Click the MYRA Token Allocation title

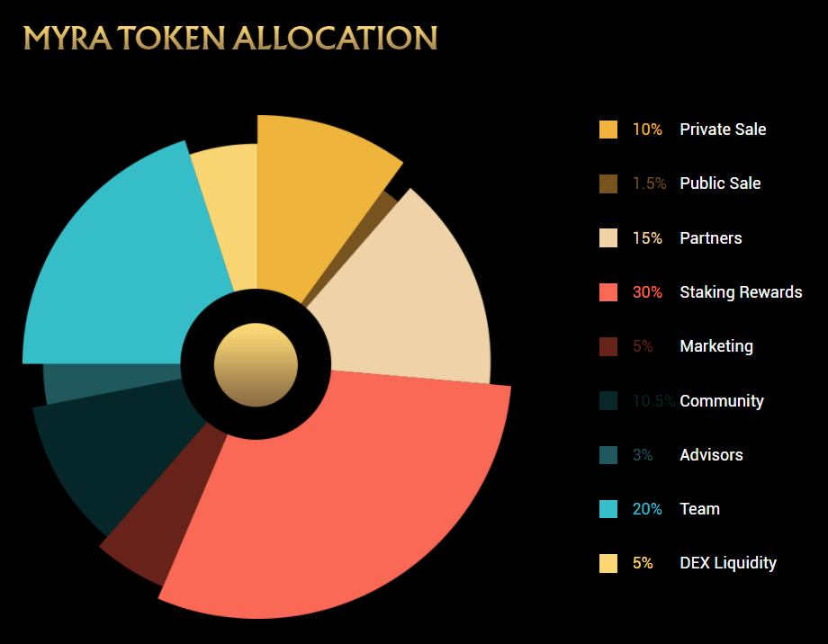click(230, 38)
